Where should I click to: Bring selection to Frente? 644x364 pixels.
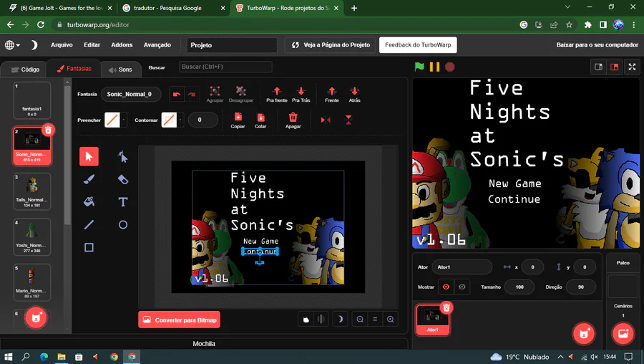[x=332, y=94]
